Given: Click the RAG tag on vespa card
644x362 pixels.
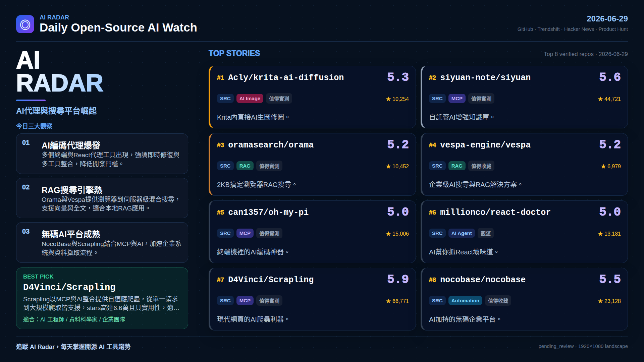Looking at the screenshot, I should click(457, 166).
